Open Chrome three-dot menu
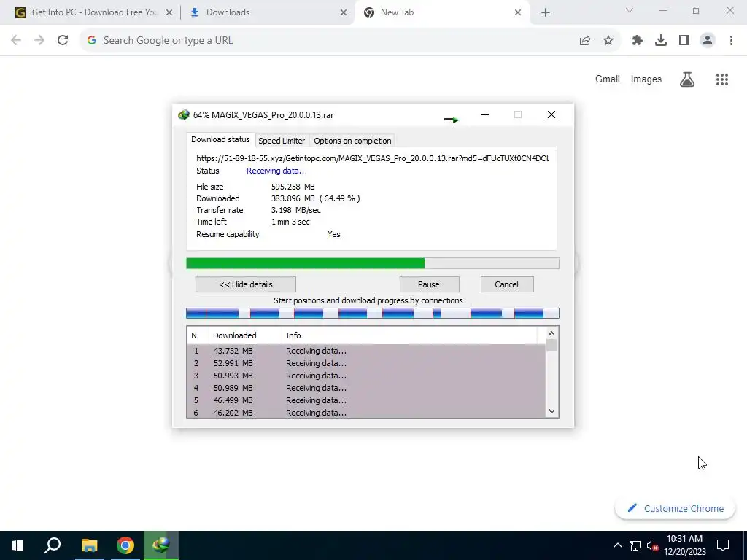 click(x=731, y=41)
